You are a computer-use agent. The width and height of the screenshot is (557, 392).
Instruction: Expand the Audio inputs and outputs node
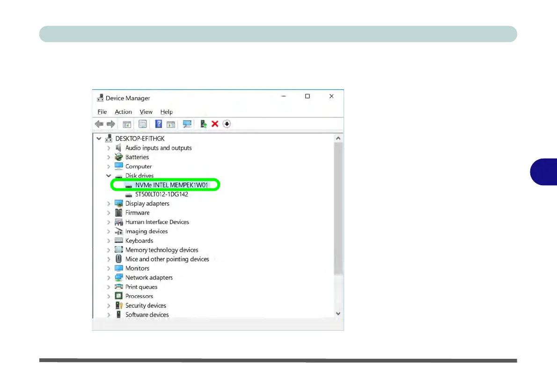[109, 148]
